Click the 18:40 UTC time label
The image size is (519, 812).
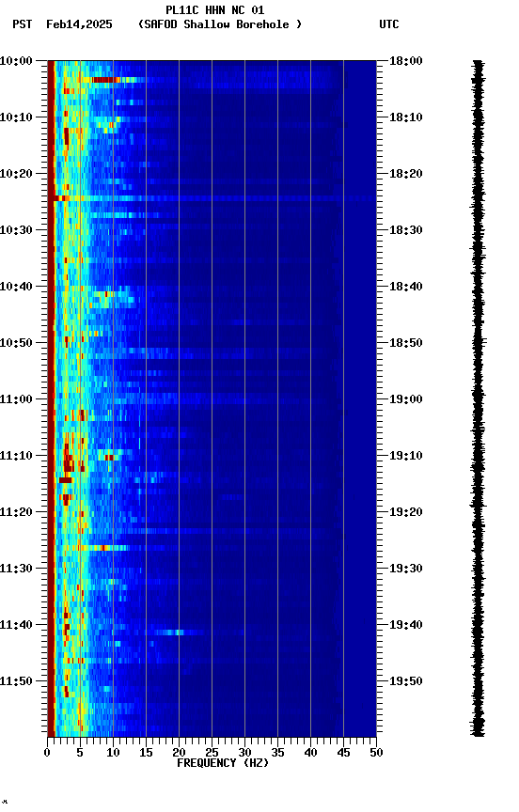pos(406,287)
